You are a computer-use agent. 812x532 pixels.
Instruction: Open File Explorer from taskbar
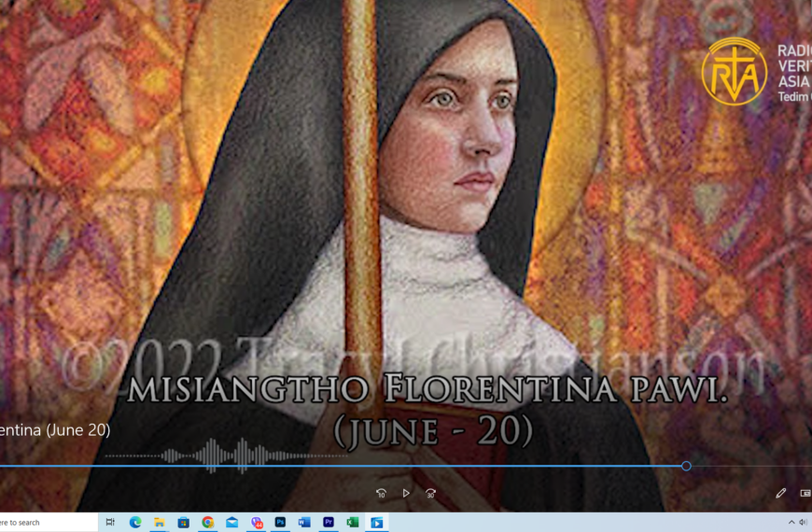pos(159,522)
